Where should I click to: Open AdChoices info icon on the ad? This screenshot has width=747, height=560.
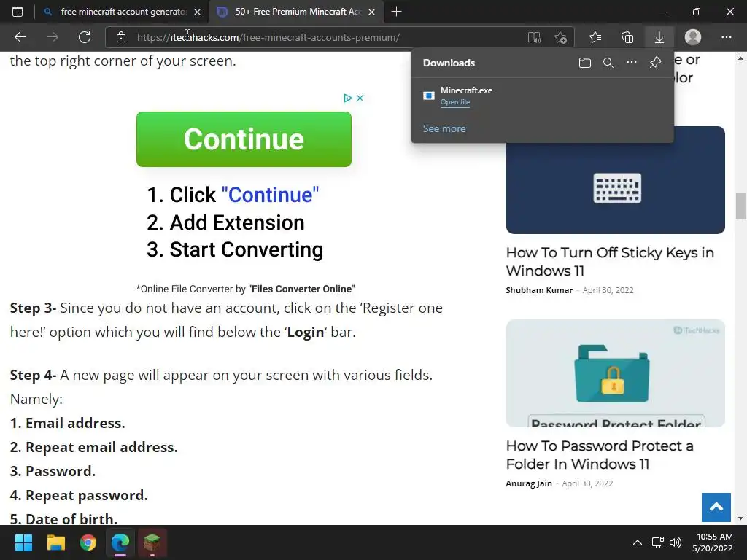point(348,98)
